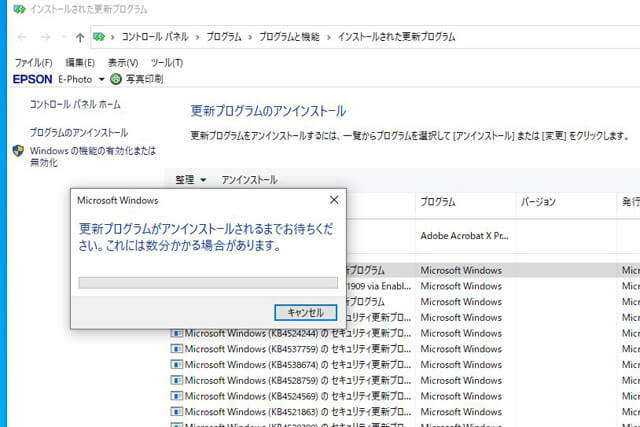Open the ファイル(F) menu
The width and height of the screenshot is (640, 427).
point(34,63)
